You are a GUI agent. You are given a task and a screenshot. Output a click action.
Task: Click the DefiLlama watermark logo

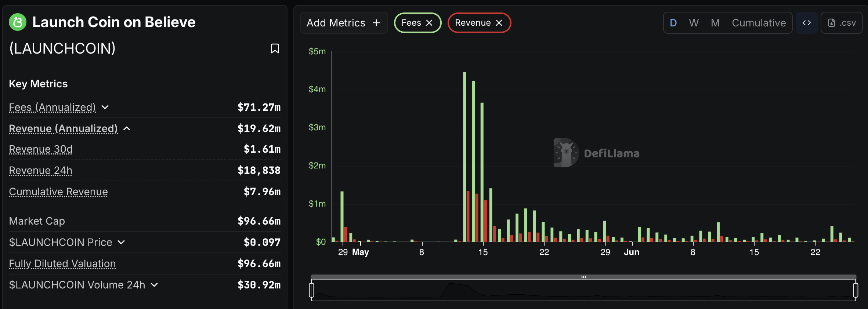[566, 153]
